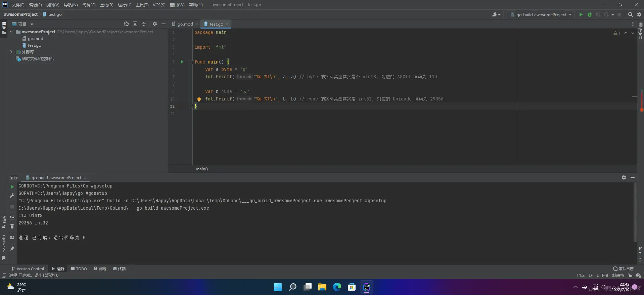Open 问题 problems tool window

(100, 268)
